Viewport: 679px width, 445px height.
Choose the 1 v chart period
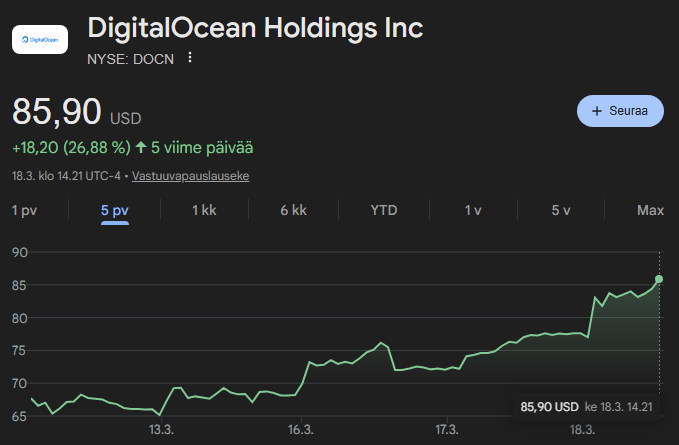473,210
